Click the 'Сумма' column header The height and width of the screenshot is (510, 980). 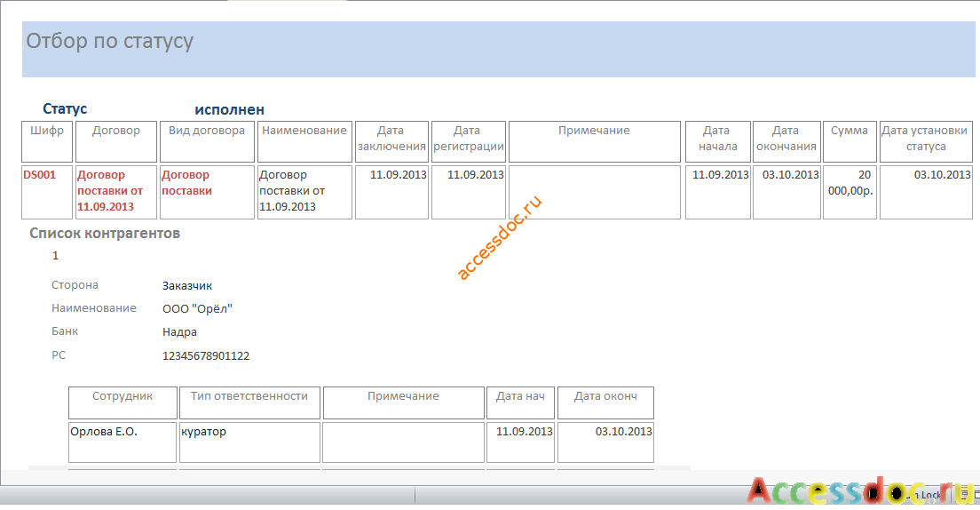[850, 141]
